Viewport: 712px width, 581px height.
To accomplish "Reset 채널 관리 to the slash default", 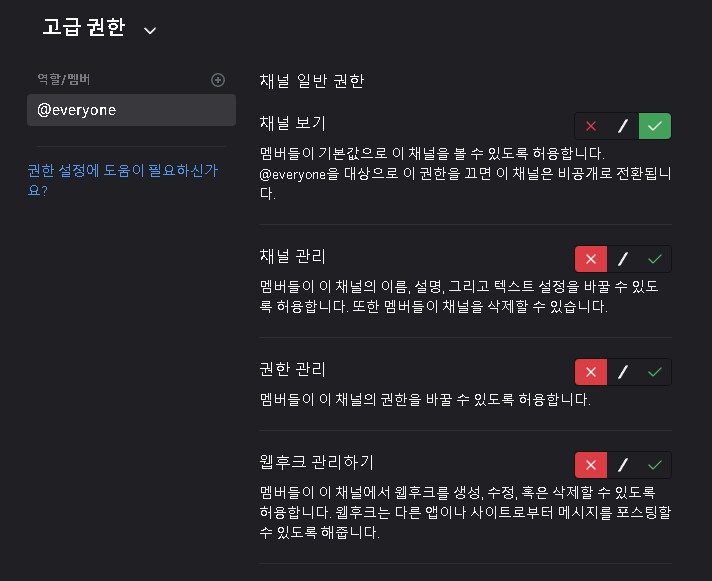I will click(623, 259).
